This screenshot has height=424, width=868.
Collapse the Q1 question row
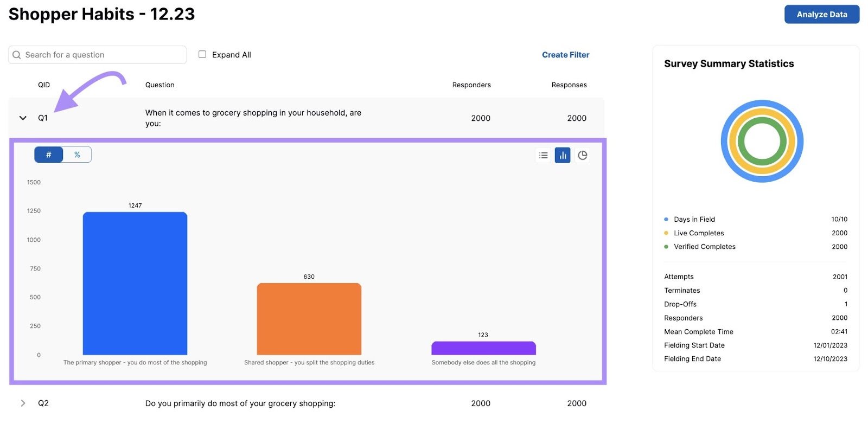click(23, 118)
